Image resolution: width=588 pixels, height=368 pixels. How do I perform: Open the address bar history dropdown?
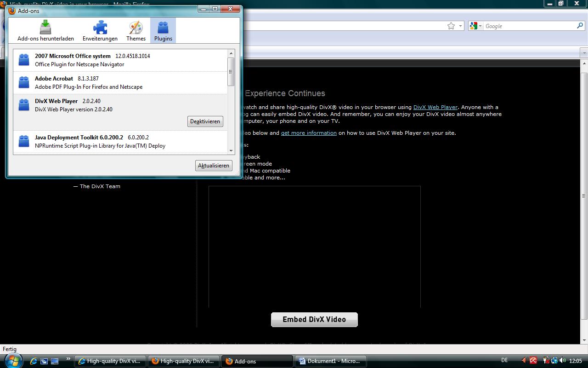(460, 26)
